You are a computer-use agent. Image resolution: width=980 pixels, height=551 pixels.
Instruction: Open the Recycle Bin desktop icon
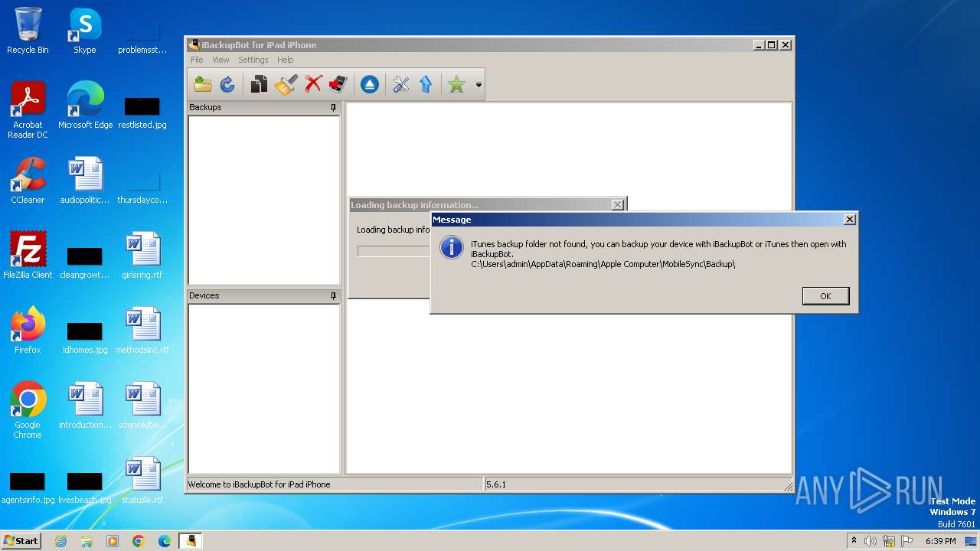coord(28,31)
